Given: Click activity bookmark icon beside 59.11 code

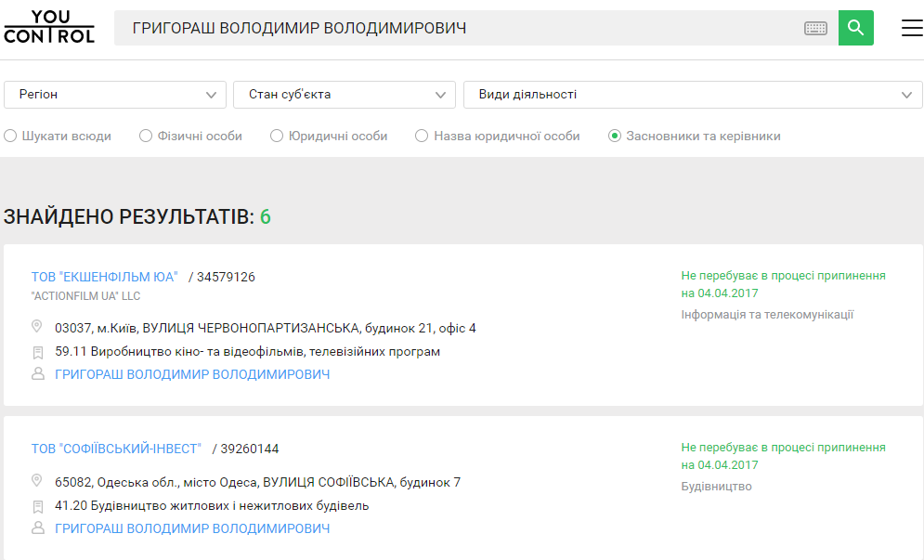Looking at the screenshot, I should (x=38, y=352).
